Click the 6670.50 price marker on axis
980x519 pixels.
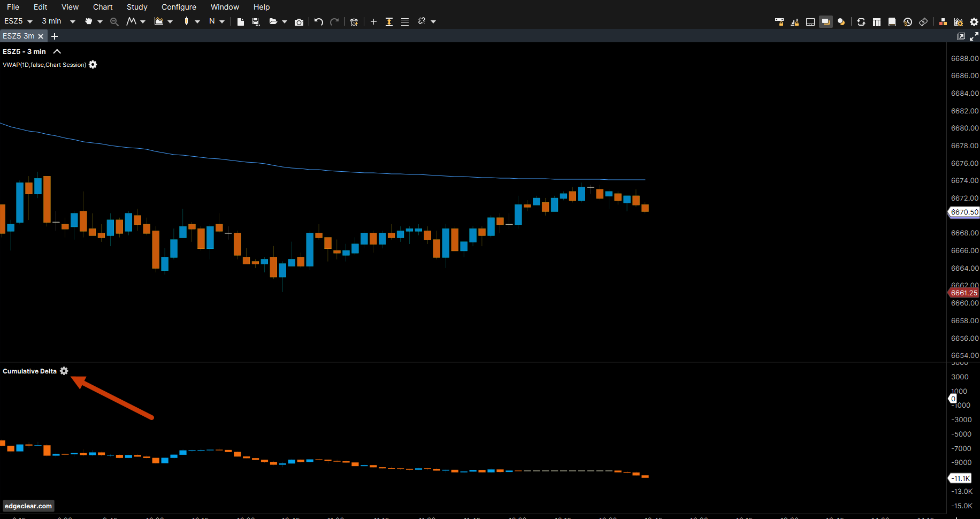[x=964, y=212]
